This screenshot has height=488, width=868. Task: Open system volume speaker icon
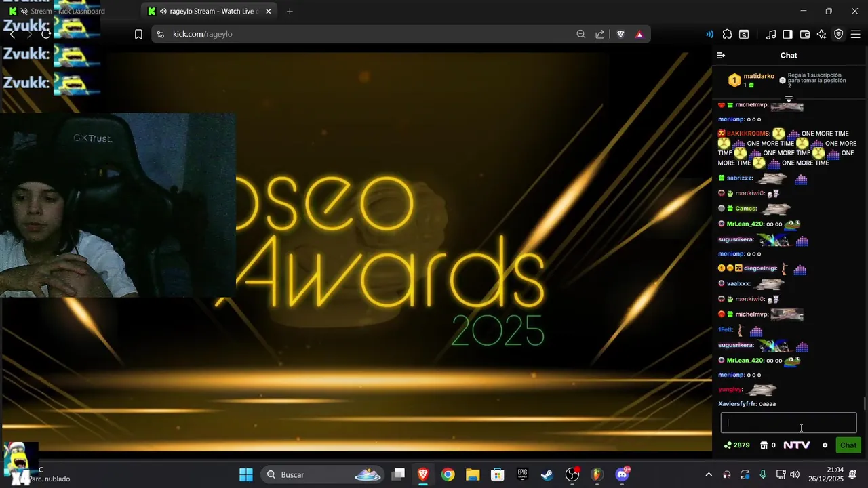pyautogui.click(x=795, y=474)
